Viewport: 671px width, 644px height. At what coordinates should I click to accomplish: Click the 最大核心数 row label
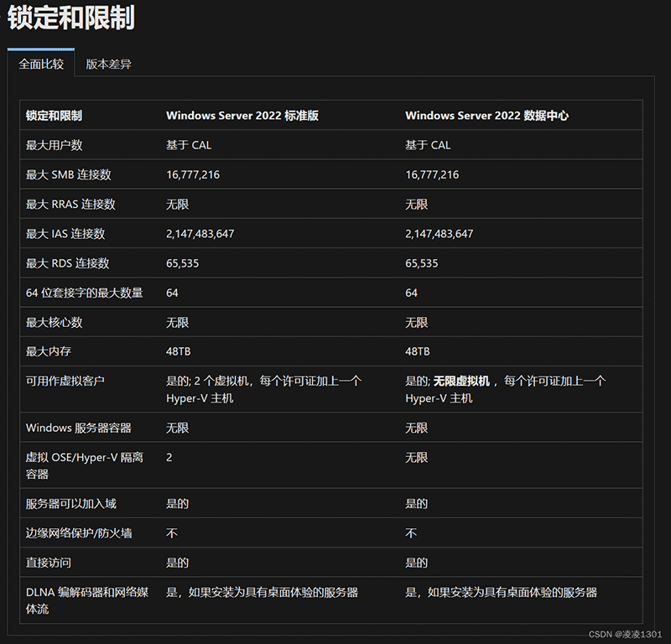[x=54, y=322]
